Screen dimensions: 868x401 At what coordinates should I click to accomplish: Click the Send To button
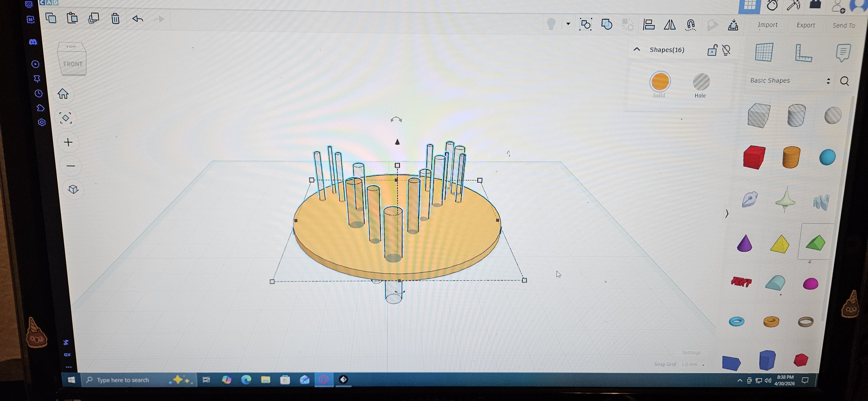(x=843, y=26)
